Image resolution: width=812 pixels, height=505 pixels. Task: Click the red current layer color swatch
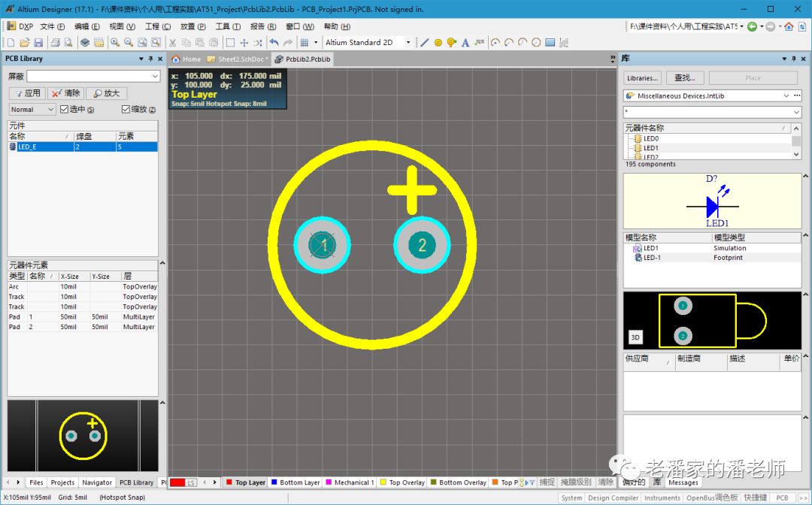tap(177, 482)
